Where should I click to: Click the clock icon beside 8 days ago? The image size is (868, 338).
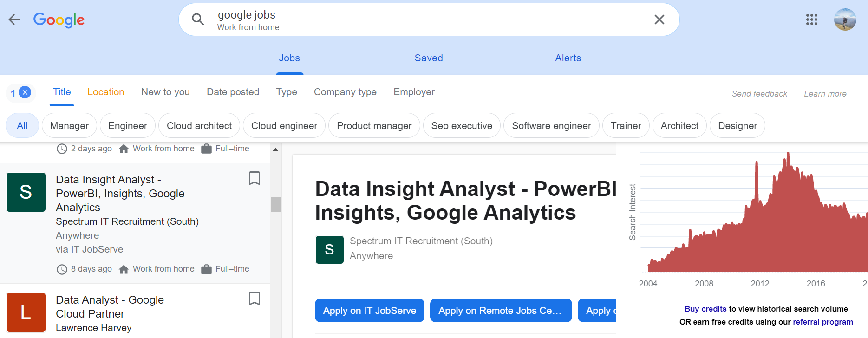click(x=62, y=269)
